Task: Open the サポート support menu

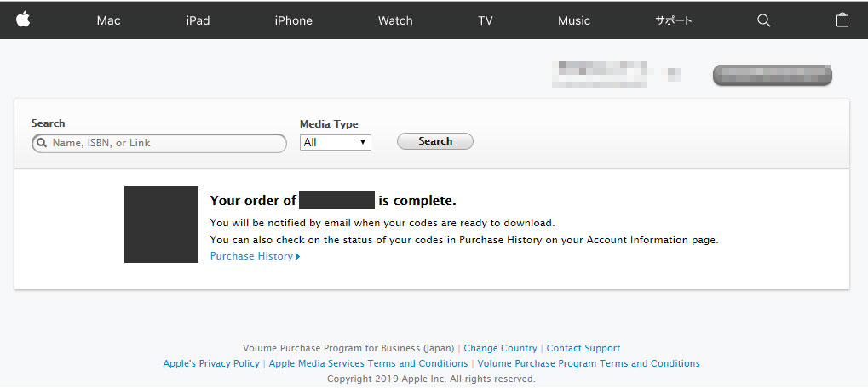Action: point(674,20)
